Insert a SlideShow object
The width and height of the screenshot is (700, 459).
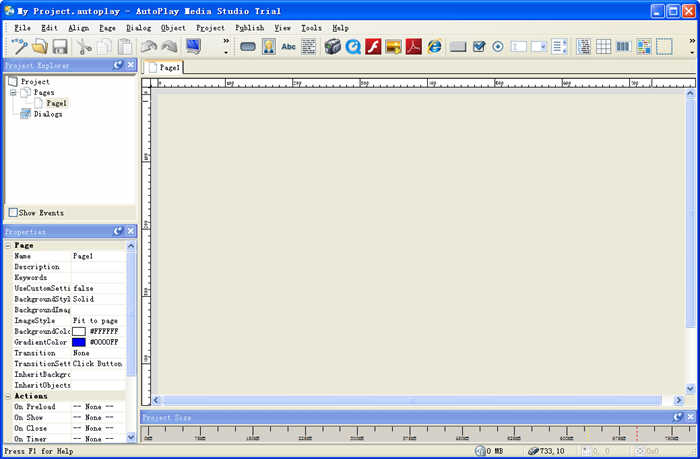pyautogui.click(x=393, y=46)
